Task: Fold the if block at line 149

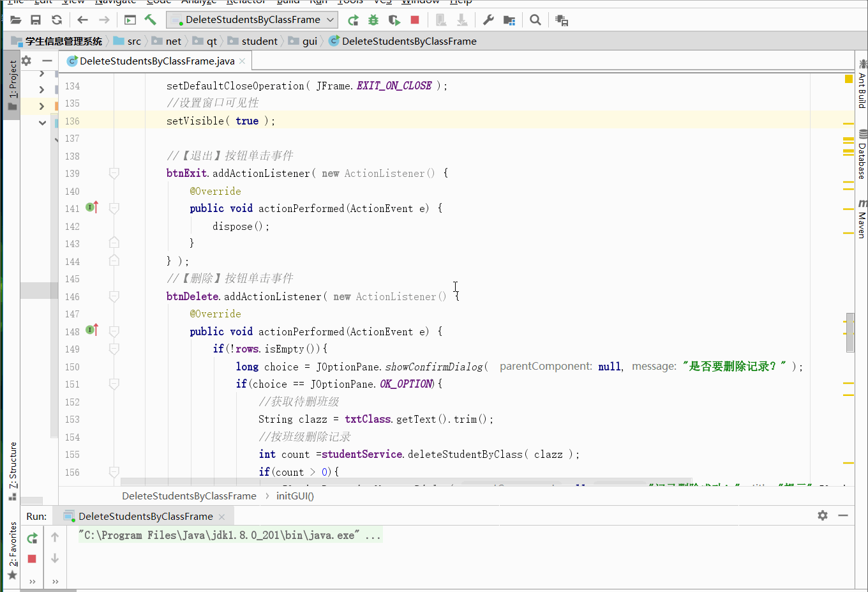Action: pyautogui.click(x=114, y=349)
